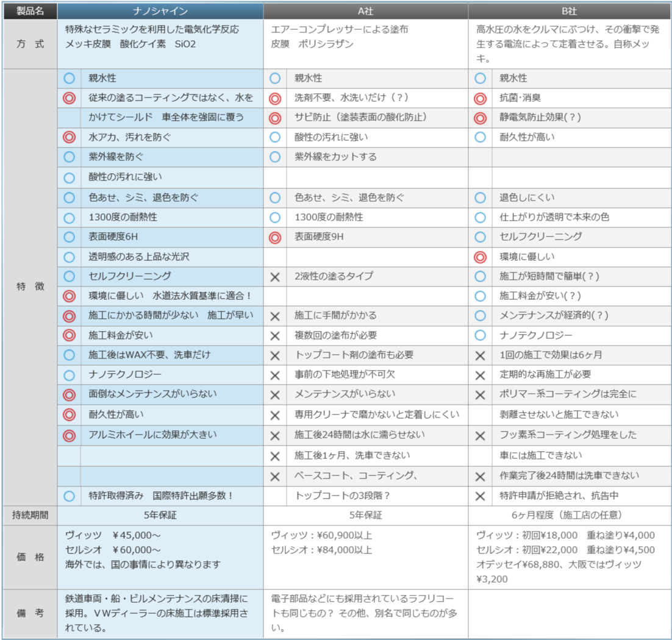Click the circle icon next to 特許取得済み
Screen dimensions: 672x640
pyautogui.click(x=69, y=496)
